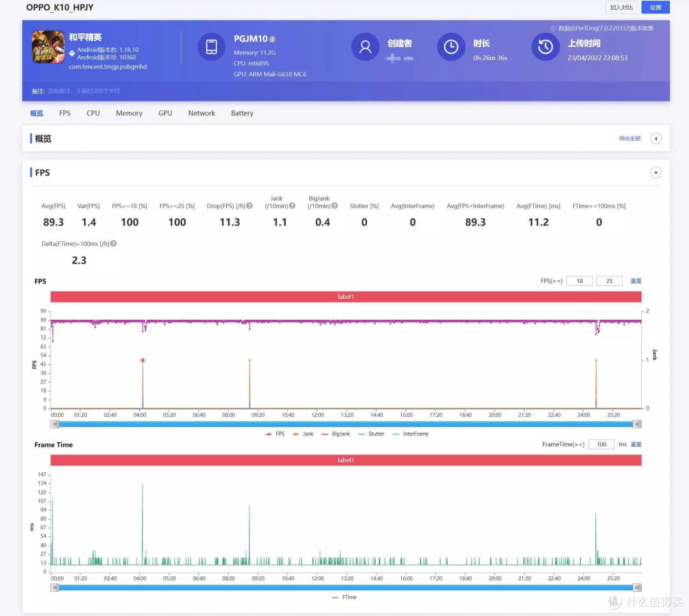Reset the FrameTime(>=) threshold via 重置

(636, 444)
